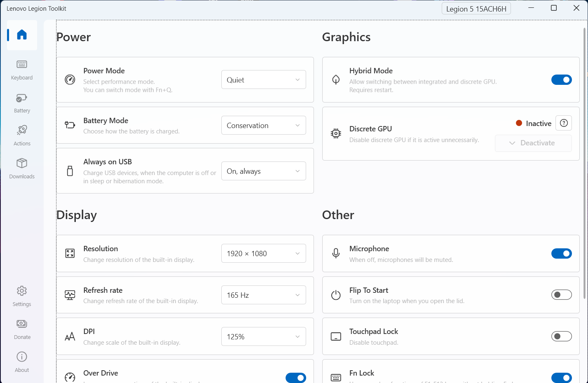Screen dimensions: 588x383
Task: Click the Inactive status text
Action: click(x=539, y=123)
